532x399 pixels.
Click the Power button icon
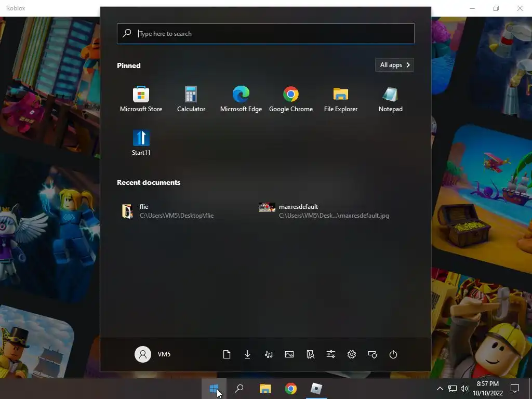[393, 354]
